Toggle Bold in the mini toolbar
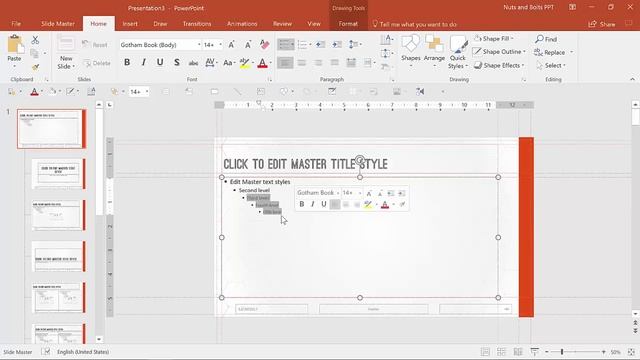This screenshot has width=640, height=360. tap(302, 204)
